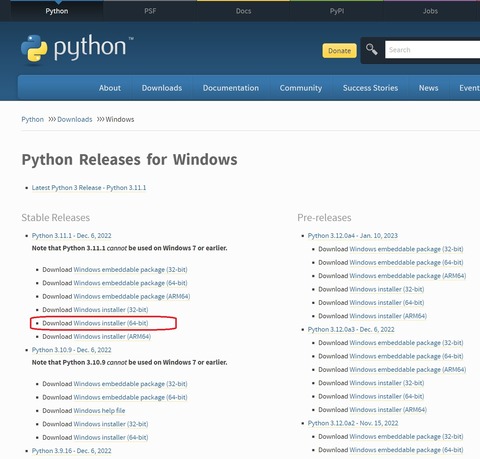The height and width of the screenshot is (459, 480).
Task: Download 3.10.9 Windows embeddable package (64-bit)
Action: (130, 397)
